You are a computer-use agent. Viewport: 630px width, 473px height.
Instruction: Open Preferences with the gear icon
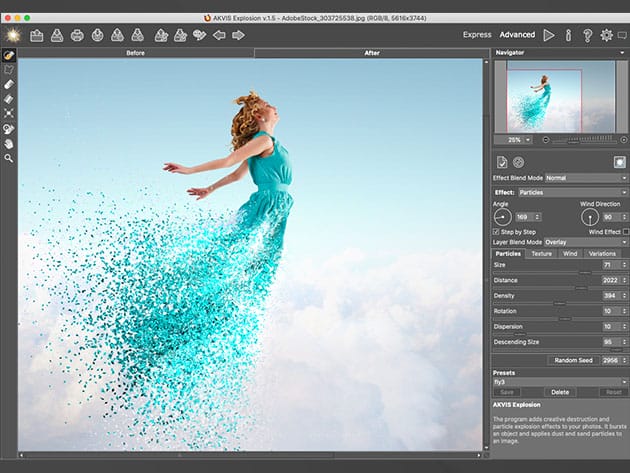606,35
